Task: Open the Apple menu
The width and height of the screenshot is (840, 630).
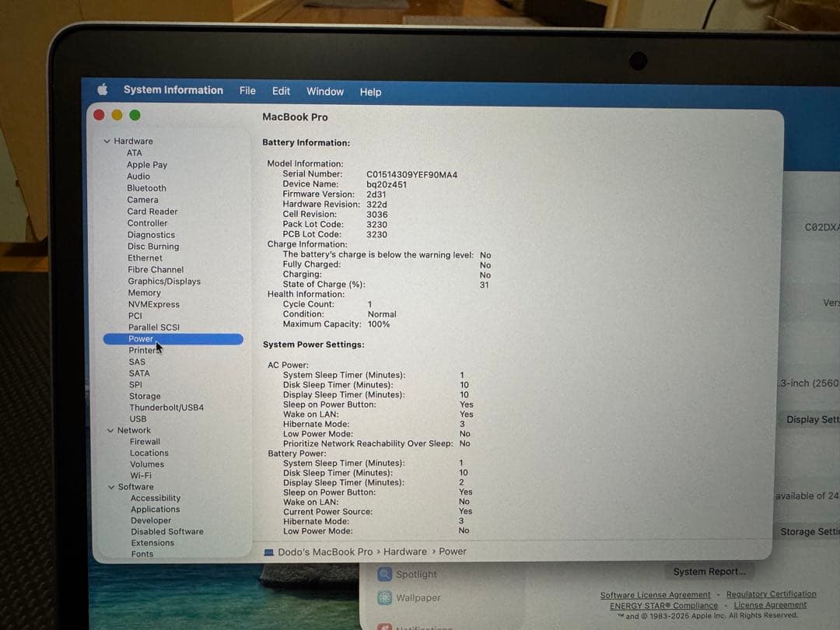Action: (x=102, y=90)
